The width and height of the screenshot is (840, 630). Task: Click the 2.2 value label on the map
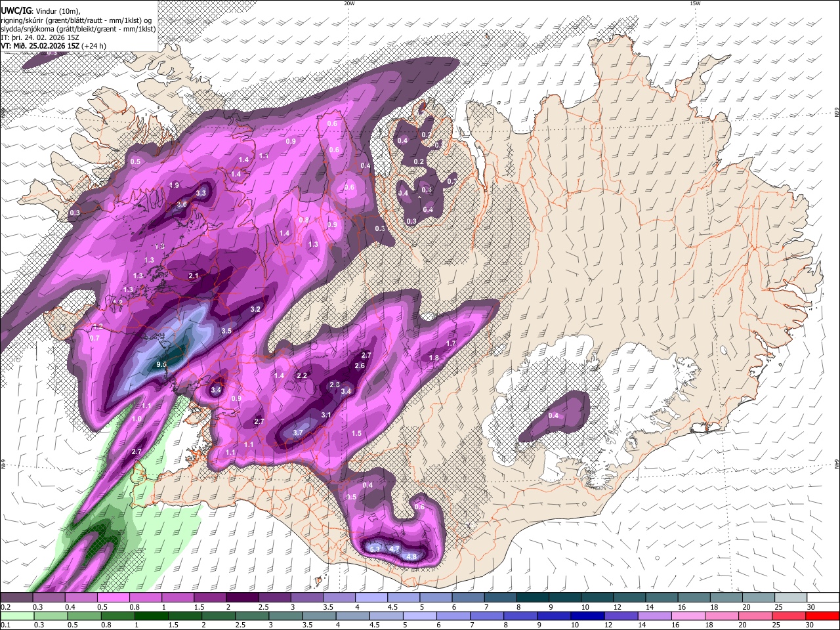point(303,376)
